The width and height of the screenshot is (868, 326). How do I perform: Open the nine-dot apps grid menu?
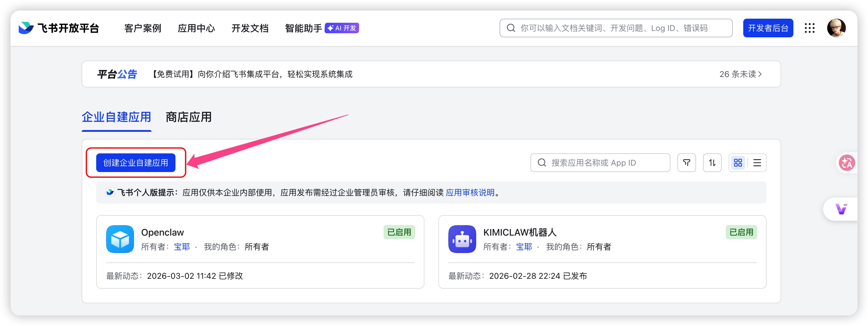pyautogui.click(x=809, y=28)
